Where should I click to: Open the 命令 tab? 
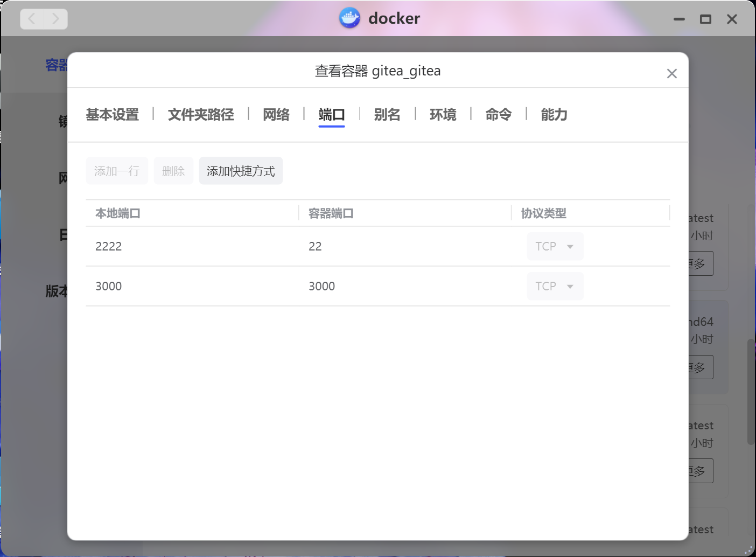pyautogui.click(x=498, y=115)
